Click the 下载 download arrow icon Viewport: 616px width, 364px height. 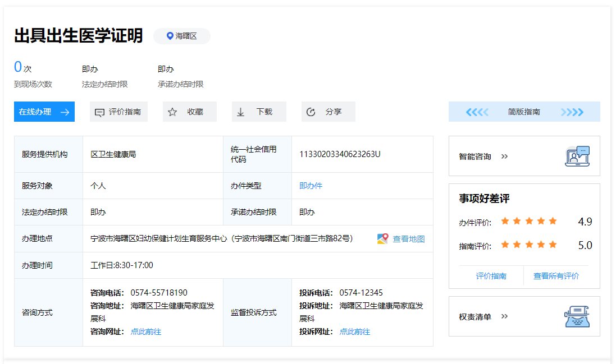point(241,112)
